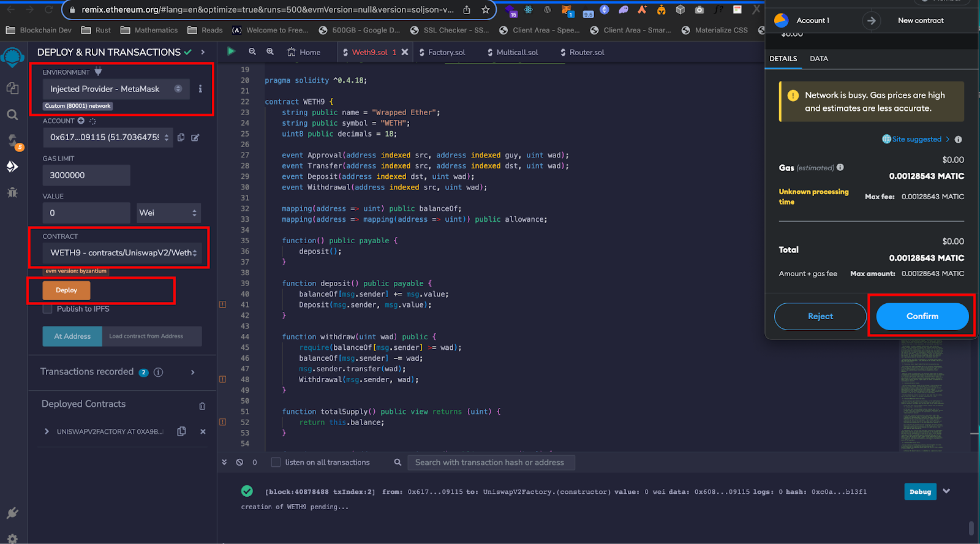Open the Materialize CSS bookmark
Screen dimensions: 980x544
tap(714, 30)
